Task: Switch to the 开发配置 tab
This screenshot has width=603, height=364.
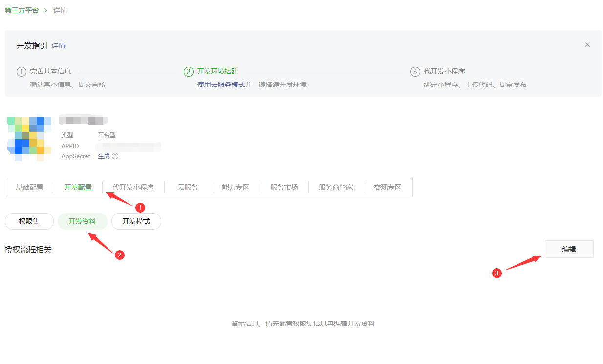Action: [x=78, y=187]
